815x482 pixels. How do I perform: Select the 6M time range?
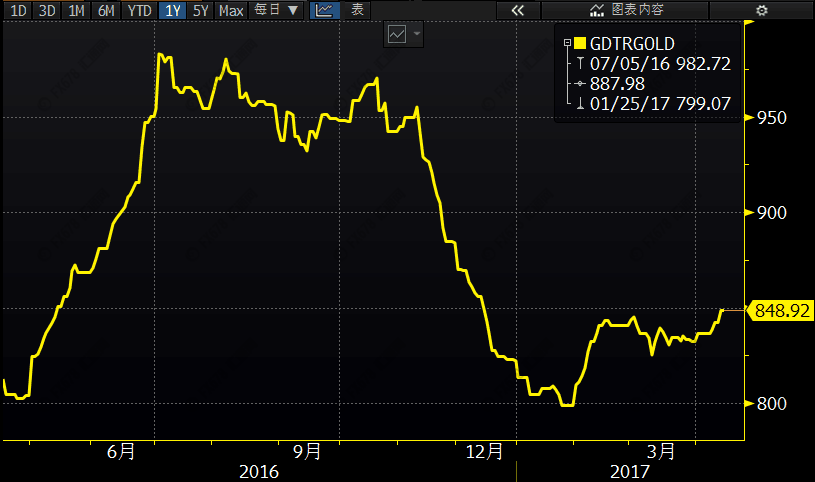tap(106, 10)
